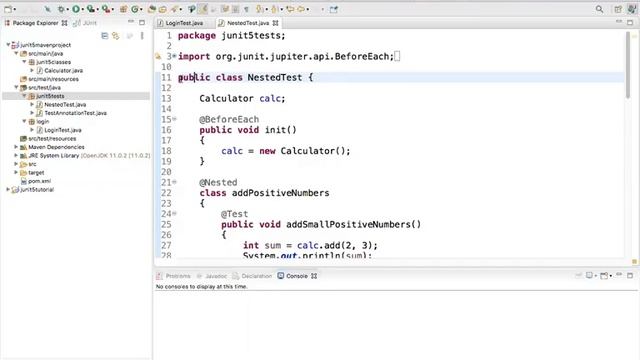Viewport: 640px width, 360px height.
Task: Click Collapse All in Package Explorer
Action: (x=104, y=36)
